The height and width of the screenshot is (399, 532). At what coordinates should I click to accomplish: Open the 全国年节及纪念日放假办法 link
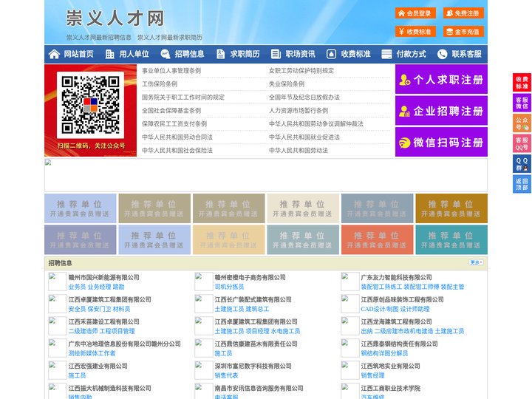click(304, 97)
